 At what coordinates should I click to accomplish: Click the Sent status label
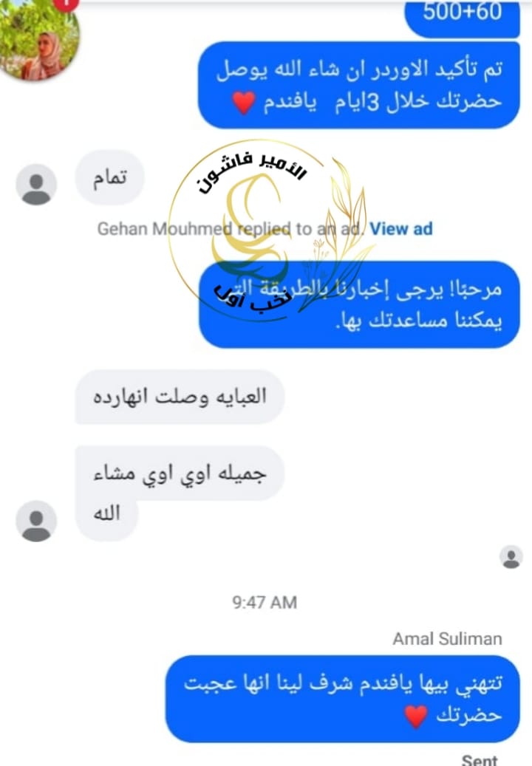coord(480,759)
